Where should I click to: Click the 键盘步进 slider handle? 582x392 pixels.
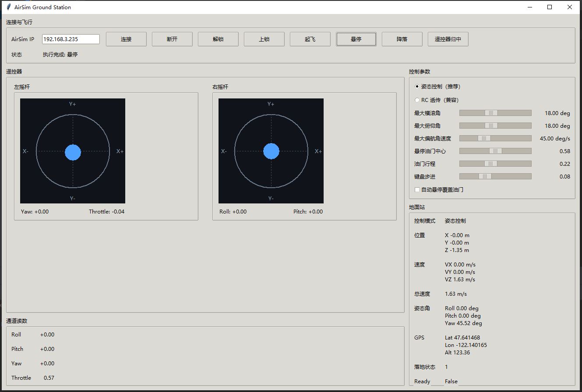point(485,176)
